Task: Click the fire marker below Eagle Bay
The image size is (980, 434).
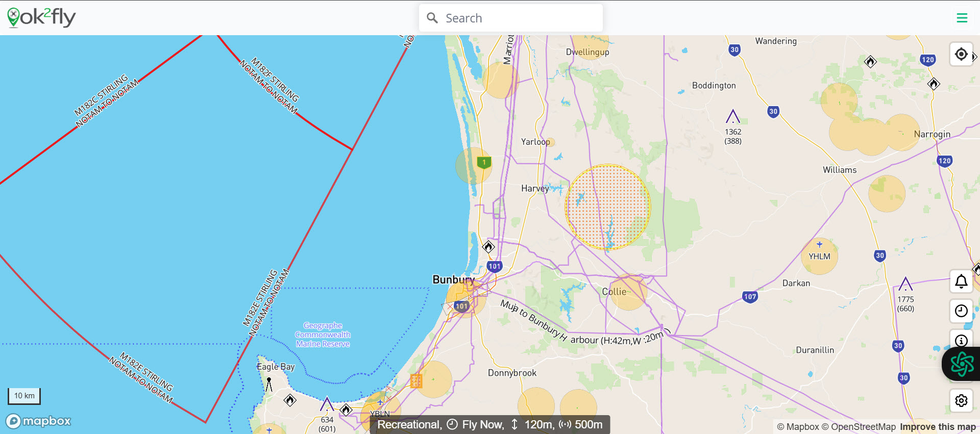Action: (290, 400)
